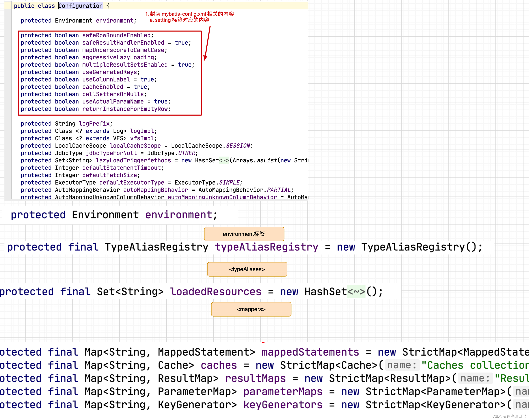This screenshot has width=529, height=420.
Task: Click defaultFetchSize field name
Action: point(109,175)
